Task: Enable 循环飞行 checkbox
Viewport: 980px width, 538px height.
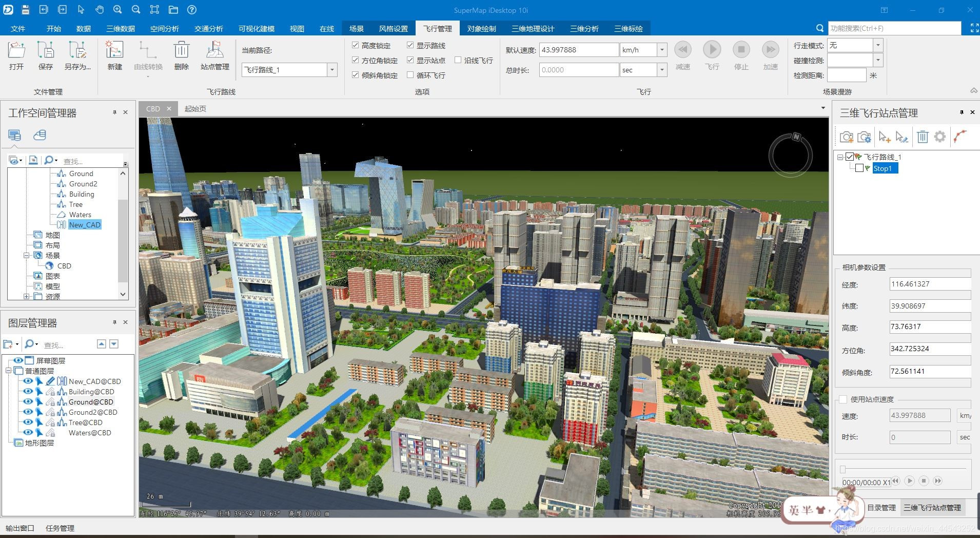Action: pyautogui.click(x=410, y=75)
